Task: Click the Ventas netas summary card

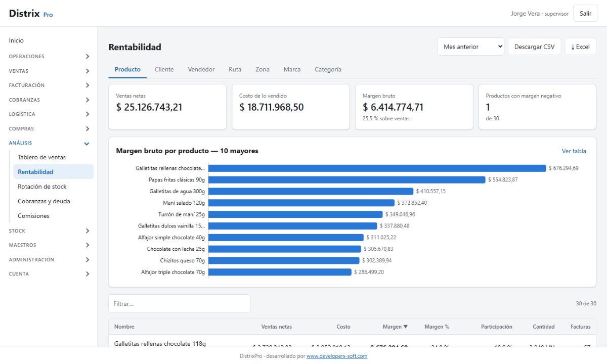Action: 167,107
